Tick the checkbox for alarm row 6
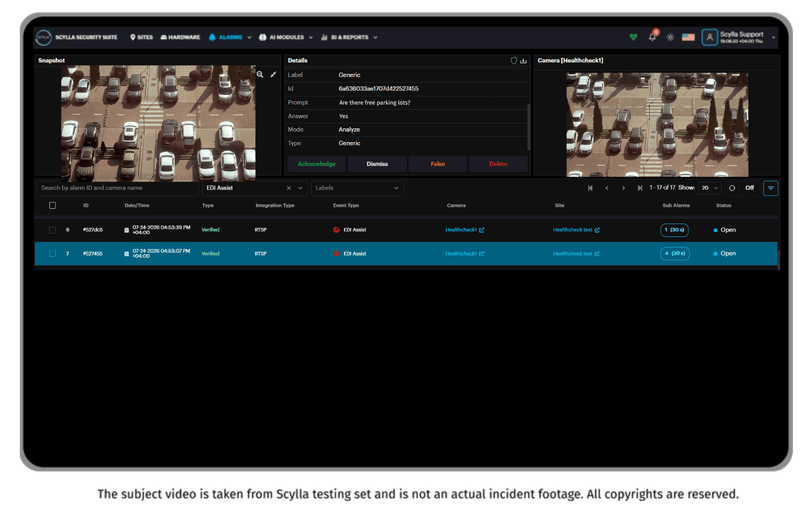 tap(52, 230)
